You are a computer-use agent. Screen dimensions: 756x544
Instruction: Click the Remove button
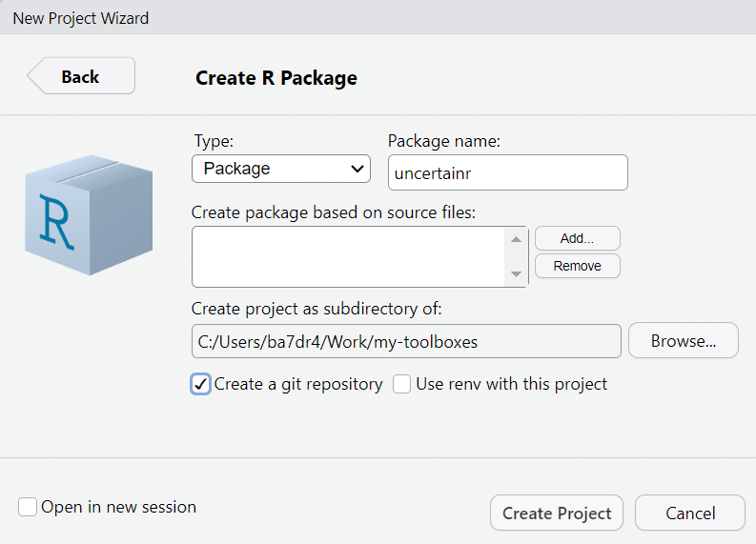coord(577,266)
